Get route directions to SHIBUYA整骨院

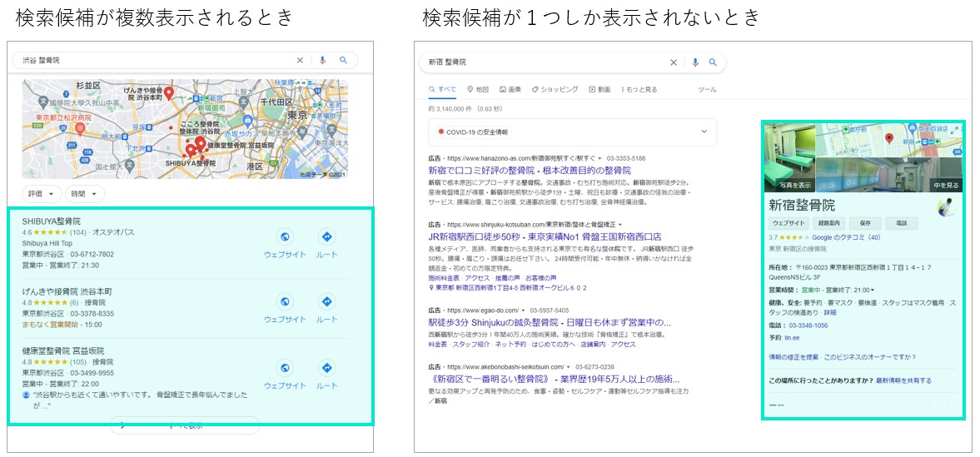[326, 237]
